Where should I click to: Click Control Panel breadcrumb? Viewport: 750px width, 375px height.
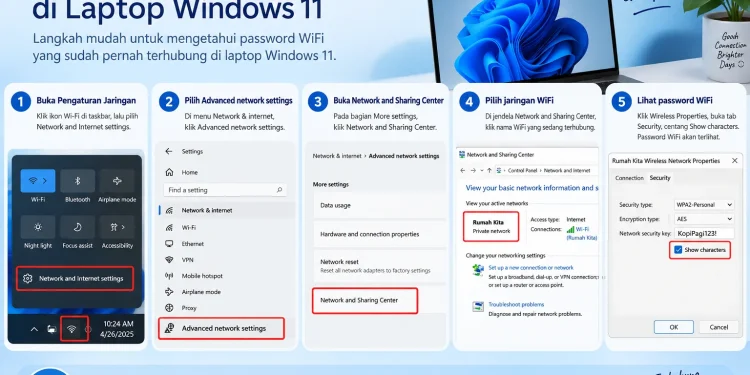click(523, 170)
